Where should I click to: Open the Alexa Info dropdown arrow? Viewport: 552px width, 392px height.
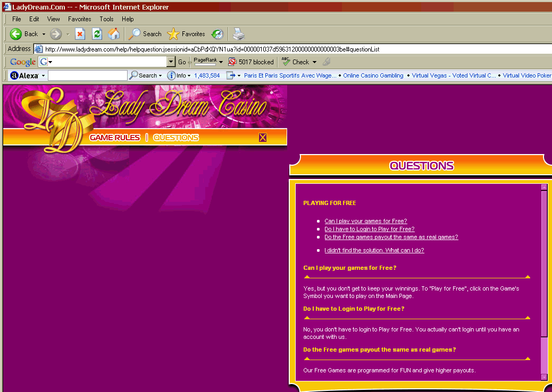click(189, 75)
